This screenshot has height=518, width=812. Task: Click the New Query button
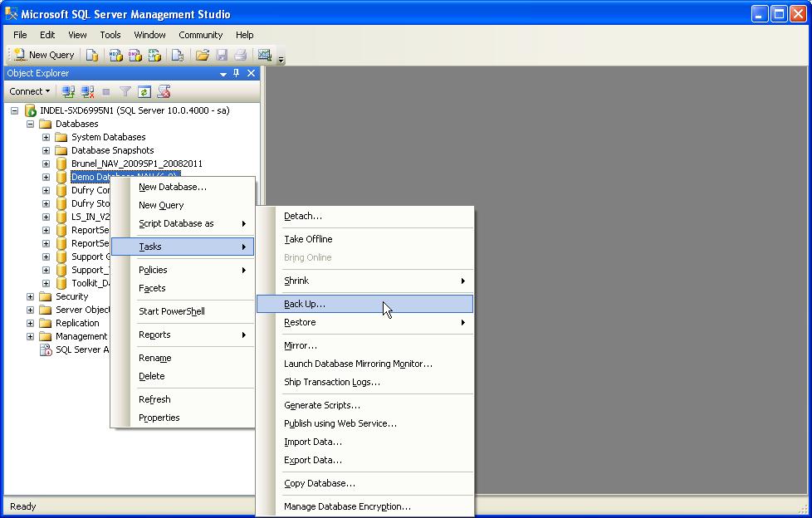point(43,55)
